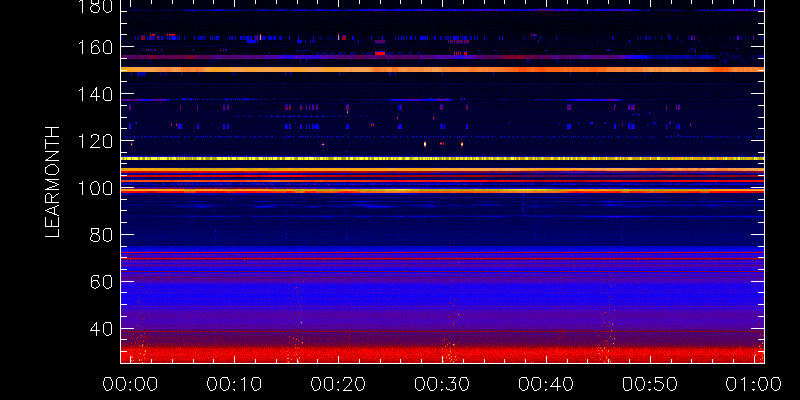Click the 00:20 time axis label
Image resolution: width=800 pixels, height=400 pixels.
point(338,384)
